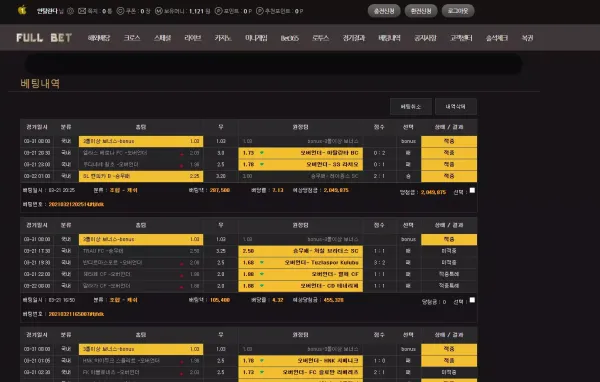The height and width of the screenshot is (382, 600).
Task: Click the 충전신청 button
Action: coord(384,11)
